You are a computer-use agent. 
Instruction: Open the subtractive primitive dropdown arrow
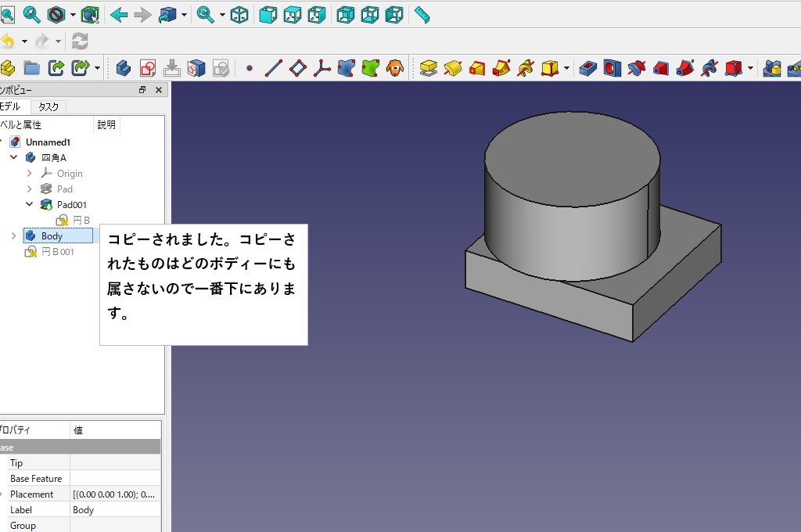click(750, 68)
